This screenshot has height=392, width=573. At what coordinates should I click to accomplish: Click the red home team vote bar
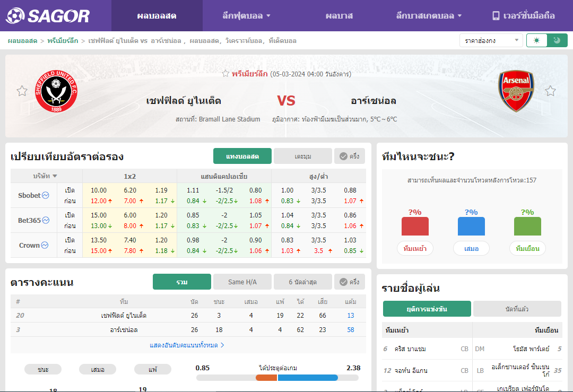coord(415,226)
